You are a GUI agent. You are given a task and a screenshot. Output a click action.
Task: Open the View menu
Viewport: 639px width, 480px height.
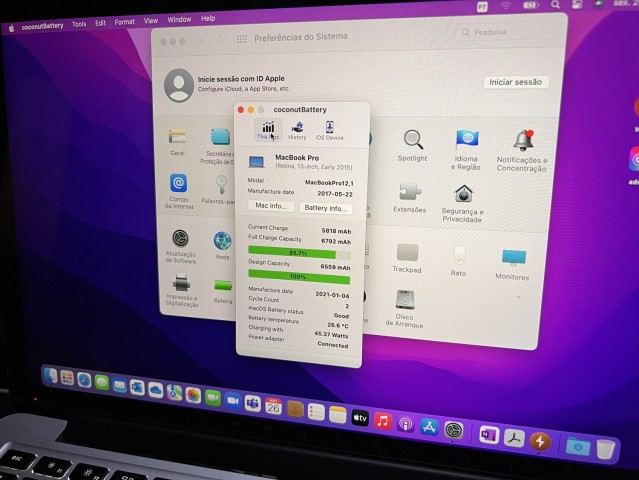[151, 21]
